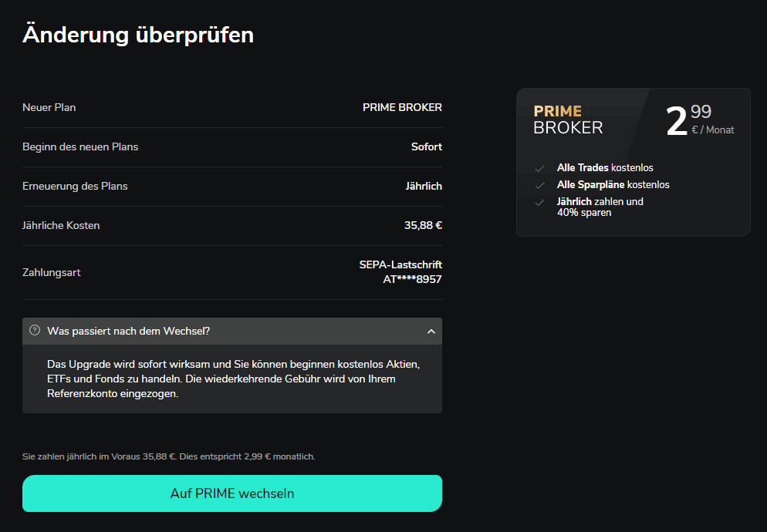Collapse the 'Was passiert nach dem Wechsel?' chevron

(x=431, y=332)
